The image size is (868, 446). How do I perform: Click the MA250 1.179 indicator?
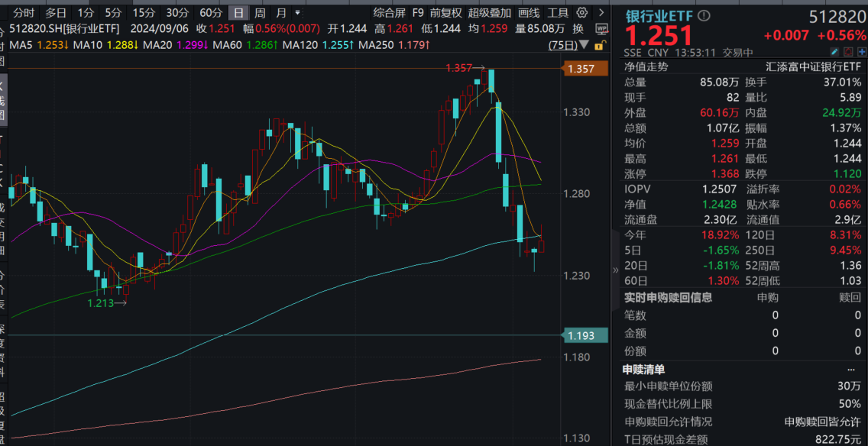point(395,45)
